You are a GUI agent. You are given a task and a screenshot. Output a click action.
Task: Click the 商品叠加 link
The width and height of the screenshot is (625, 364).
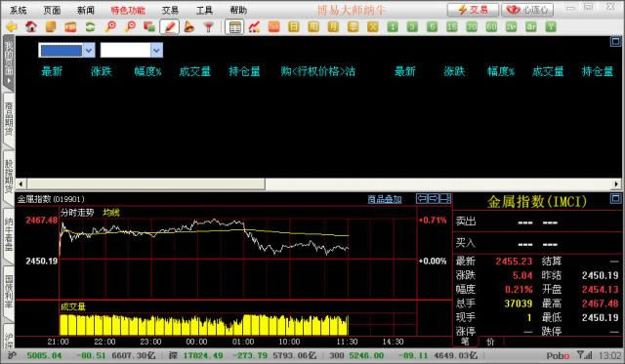pos(384,199)
